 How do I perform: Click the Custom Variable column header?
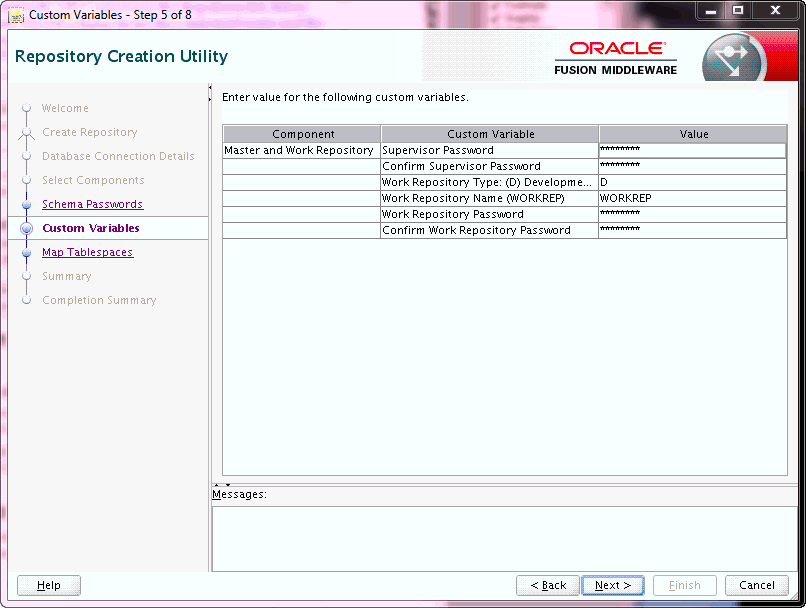490,134
